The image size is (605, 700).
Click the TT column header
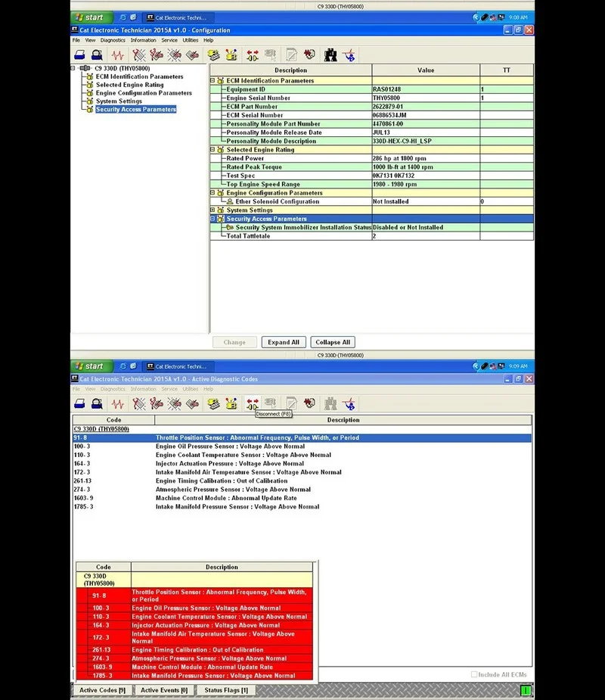(x=507, y=70)
